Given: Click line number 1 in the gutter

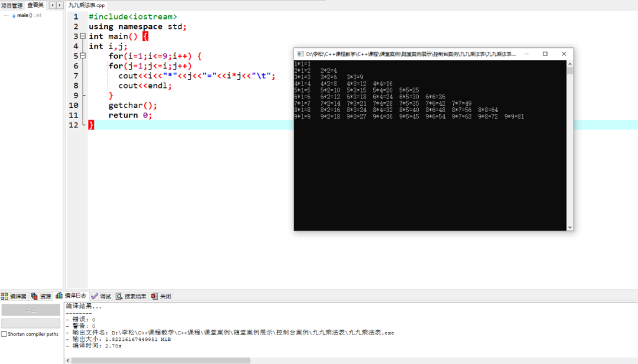Looking at the screenshot, I should 76,17.
